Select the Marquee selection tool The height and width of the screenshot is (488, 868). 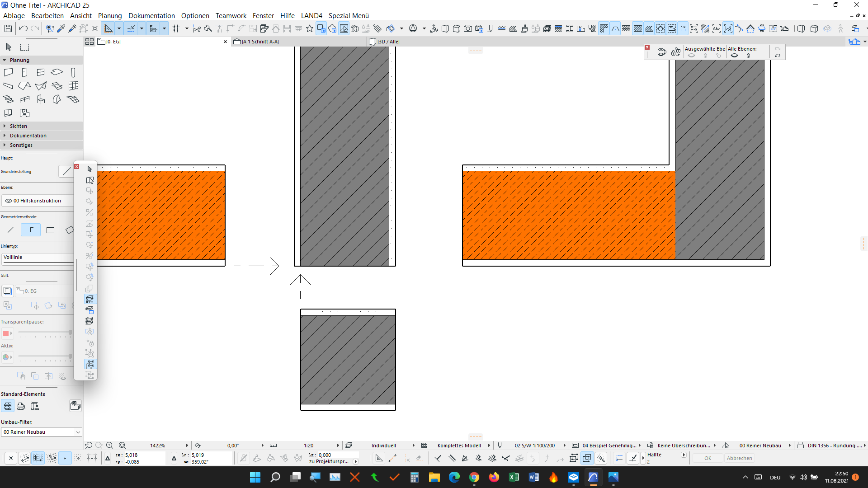25,47
